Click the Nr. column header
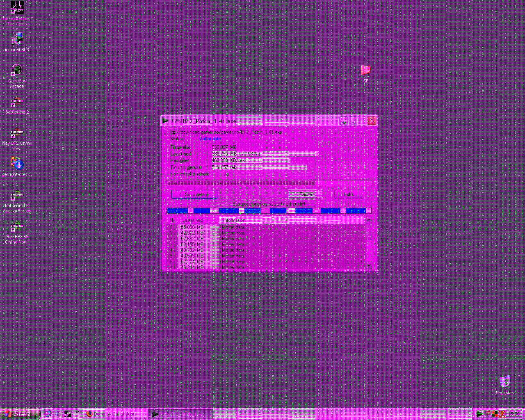The width and height of the screenshot is (525, 420). tap(173, 220)
